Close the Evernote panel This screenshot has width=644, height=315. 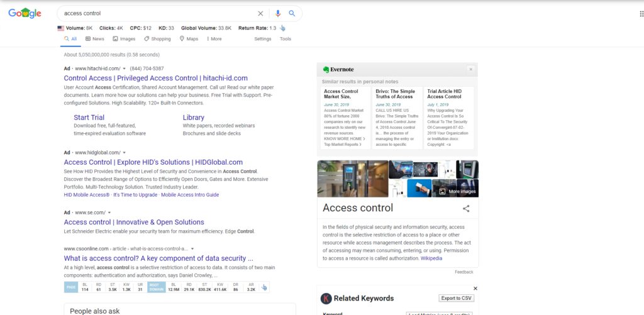pos(470,69)
